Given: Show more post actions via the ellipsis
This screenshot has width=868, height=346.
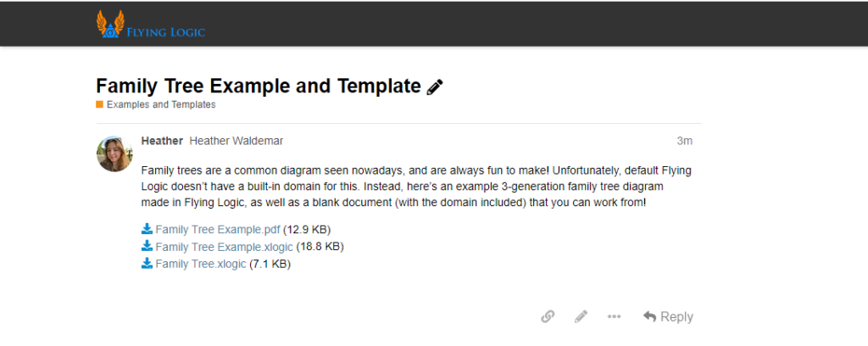Looking at the screenshot, I should (614, 316).
